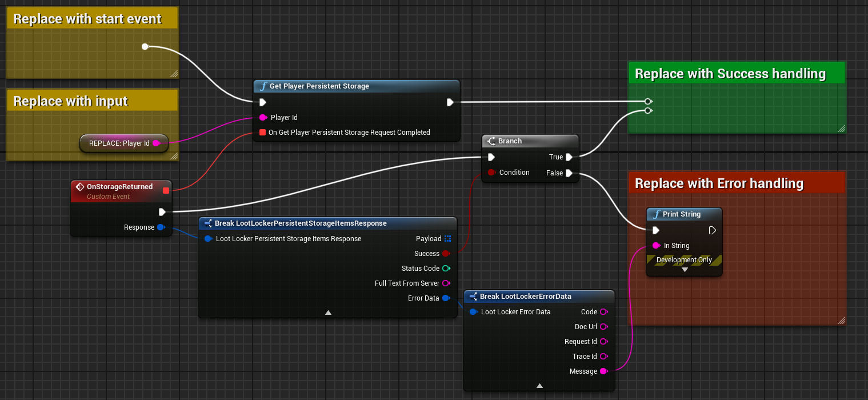Select the Replace with Error handling comment header
This screenshot has width=868, height=400.
tap(719, 183)
